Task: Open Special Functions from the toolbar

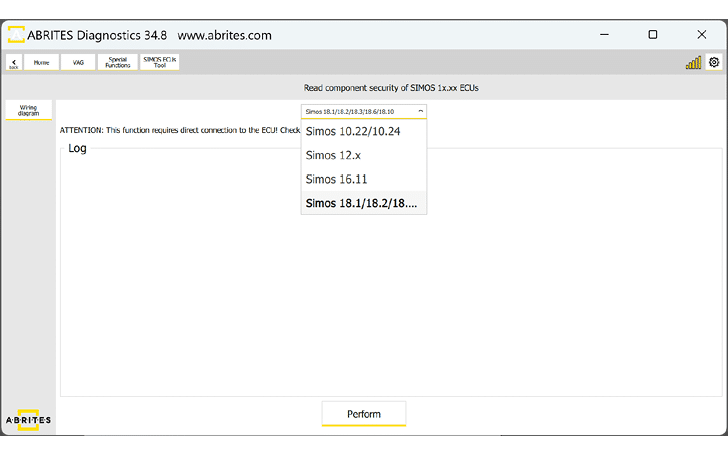Action: click(118, 62)
